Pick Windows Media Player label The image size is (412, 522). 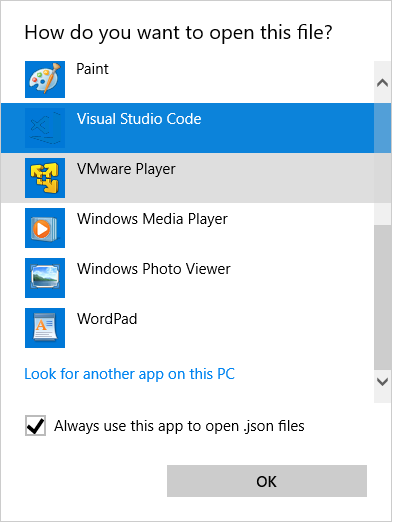click(152, 219)
